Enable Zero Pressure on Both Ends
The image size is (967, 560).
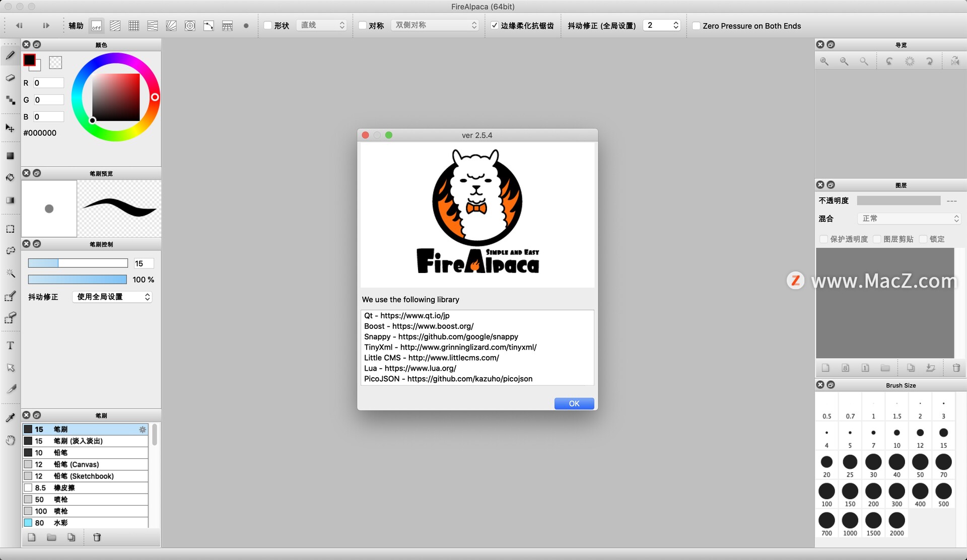click(696, 26)
